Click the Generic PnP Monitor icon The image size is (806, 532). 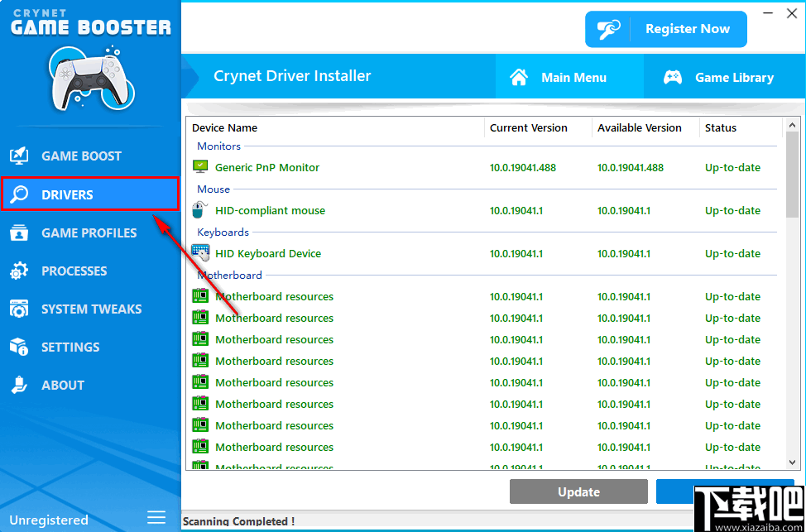pyautogui.click(x=200, y=166)
